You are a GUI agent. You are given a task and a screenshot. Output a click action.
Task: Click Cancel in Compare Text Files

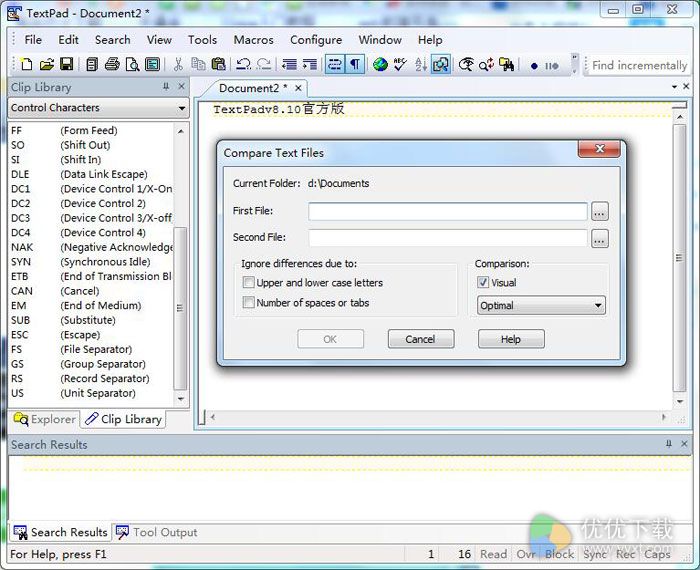click(x=421, y=339)
